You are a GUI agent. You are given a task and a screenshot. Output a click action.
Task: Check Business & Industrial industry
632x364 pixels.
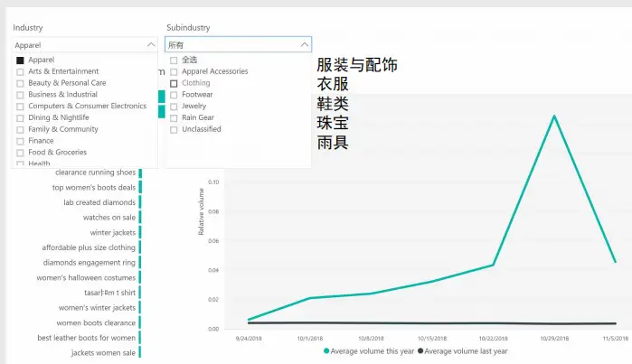(20, 95)
